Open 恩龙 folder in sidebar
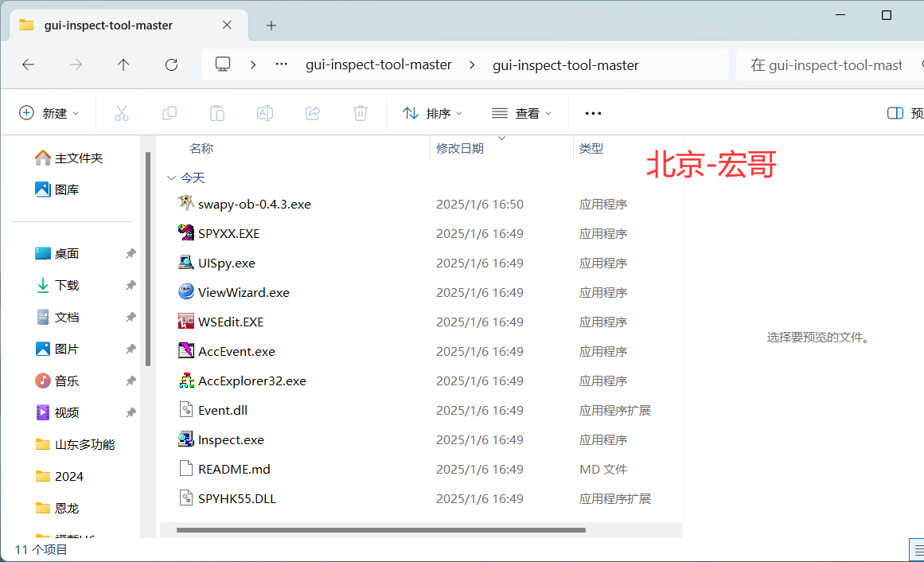Screen dimensions: 924x562 point(57,509)
